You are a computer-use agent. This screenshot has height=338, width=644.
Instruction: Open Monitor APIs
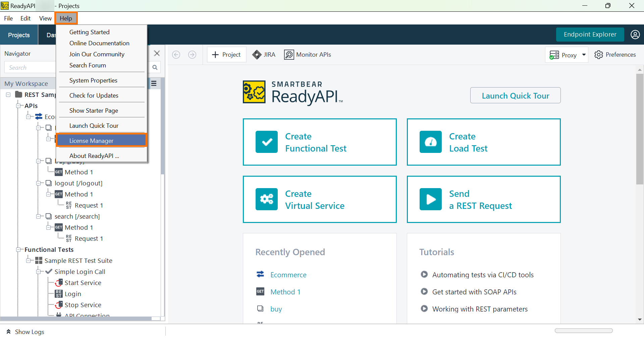pyautogui.click(x=307, y=54)
